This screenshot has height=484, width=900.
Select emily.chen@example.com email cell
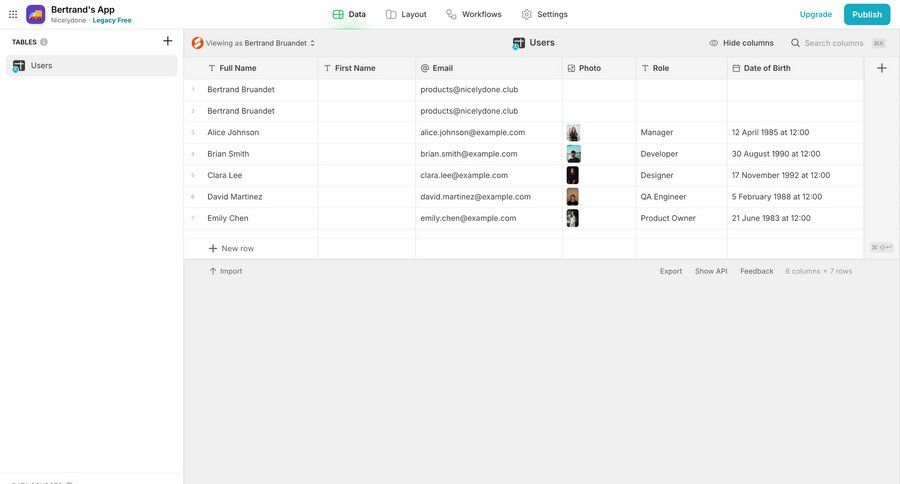point(489,218)
